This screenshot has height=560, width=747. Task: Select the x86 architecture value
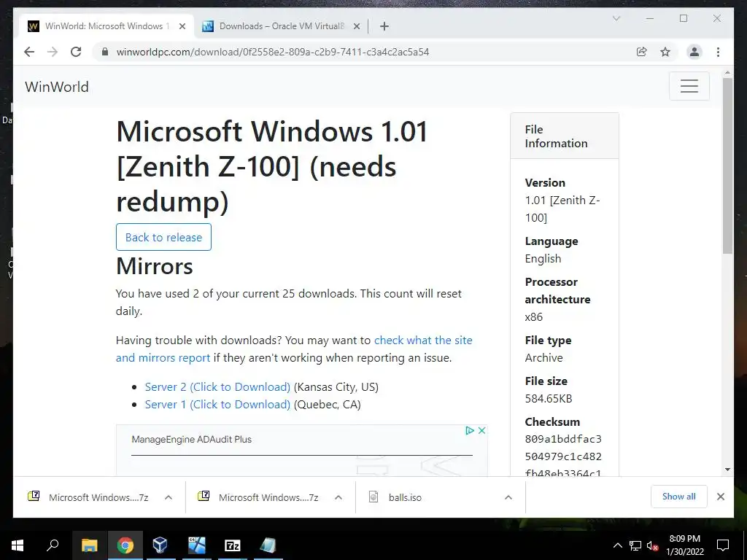533,317
